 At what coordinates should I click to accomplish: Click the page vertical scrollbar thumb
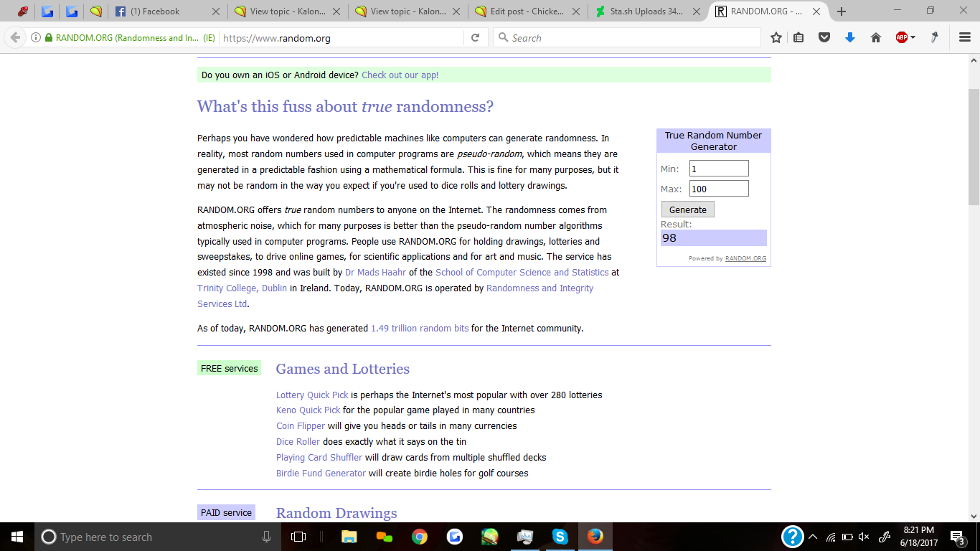974,147
